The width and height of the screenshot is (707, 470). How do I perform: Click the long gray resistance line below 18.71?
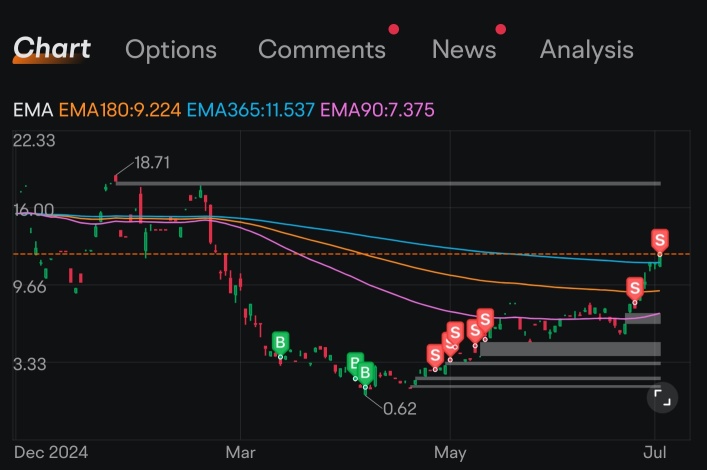(388, 184)
